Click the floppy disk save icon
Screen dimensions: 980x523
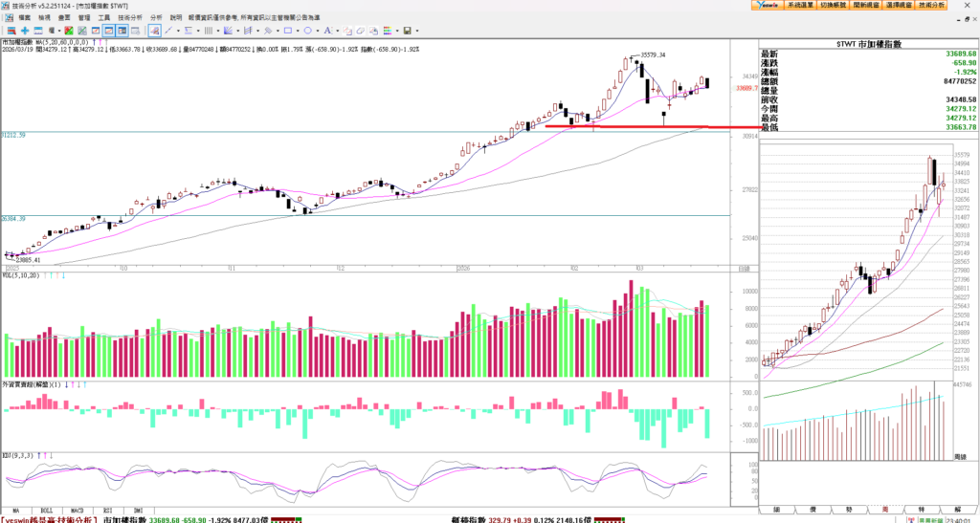(x=407, y=31)
